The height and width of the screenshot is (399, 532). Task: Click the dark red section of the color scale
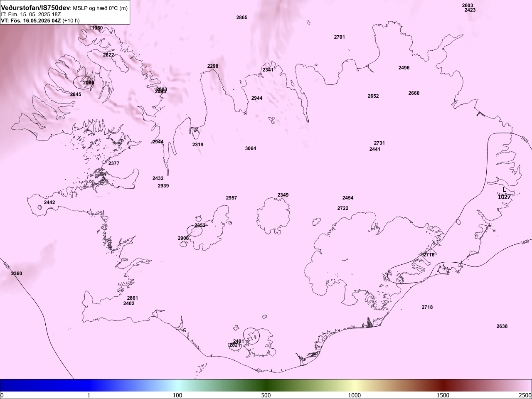click(443, 385)
